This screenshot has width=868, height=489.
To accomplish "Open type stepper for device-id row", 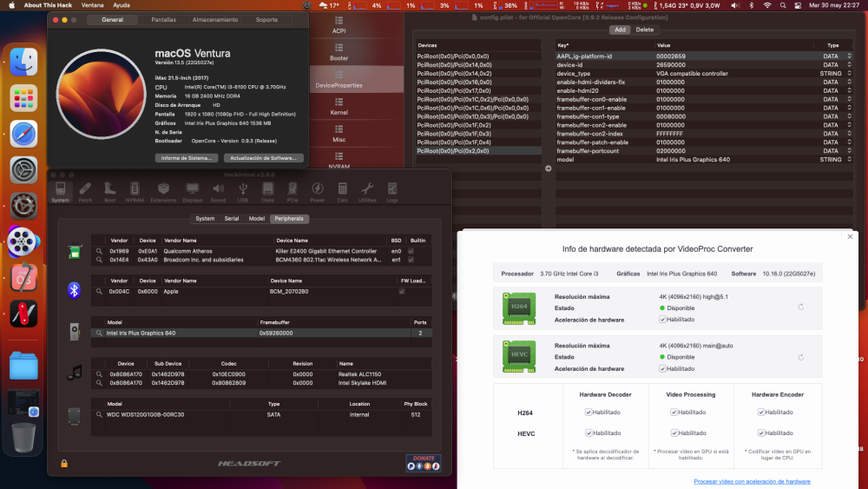I will 849,65.
